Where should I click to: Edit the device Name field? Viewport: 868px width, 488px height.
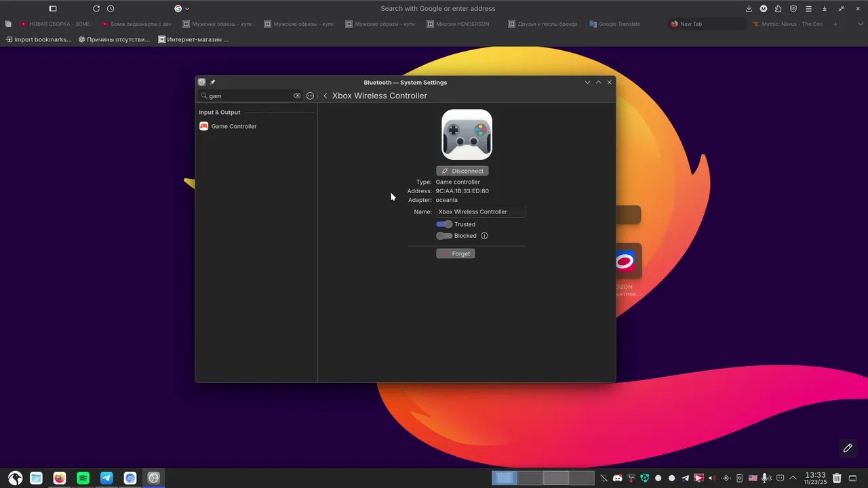click(481, 211)
